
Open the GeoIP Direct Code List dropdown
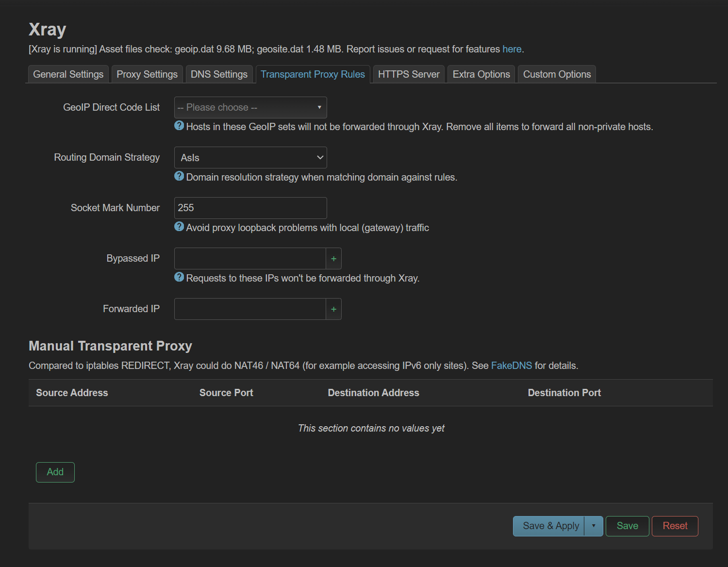250,107
